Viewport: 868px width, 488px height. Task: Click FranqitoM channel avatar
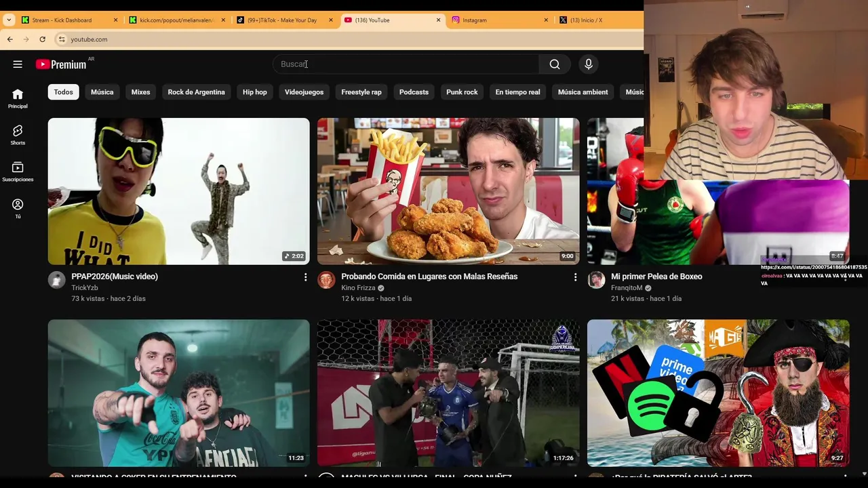pos(596,280)
